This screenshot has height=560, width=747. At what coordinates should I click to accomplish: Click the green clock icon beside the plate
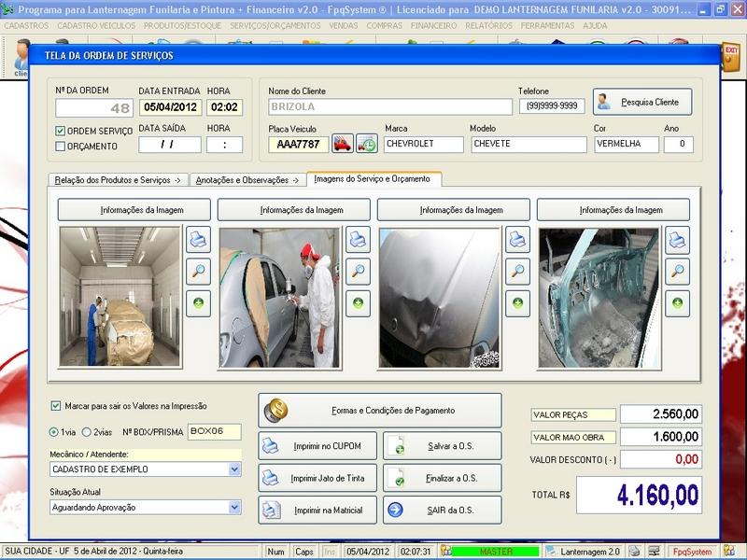pos(367,144)
